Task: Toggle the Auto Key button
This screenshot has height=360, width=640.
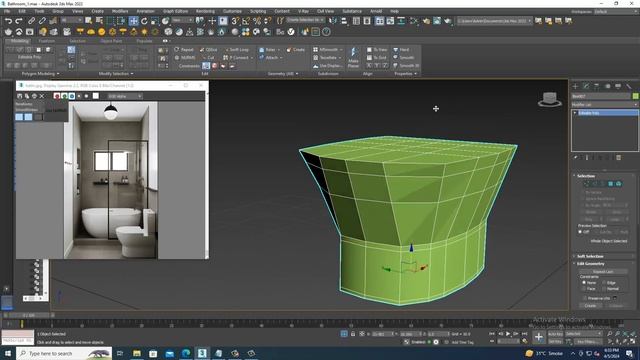Action: [x=555, y=334]
